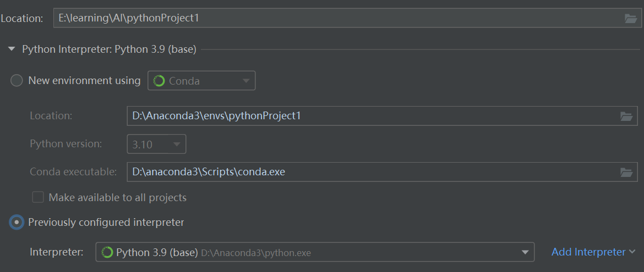Browse for the conda environment location folder
Screen dimensions: 644x272
(626, 116)
